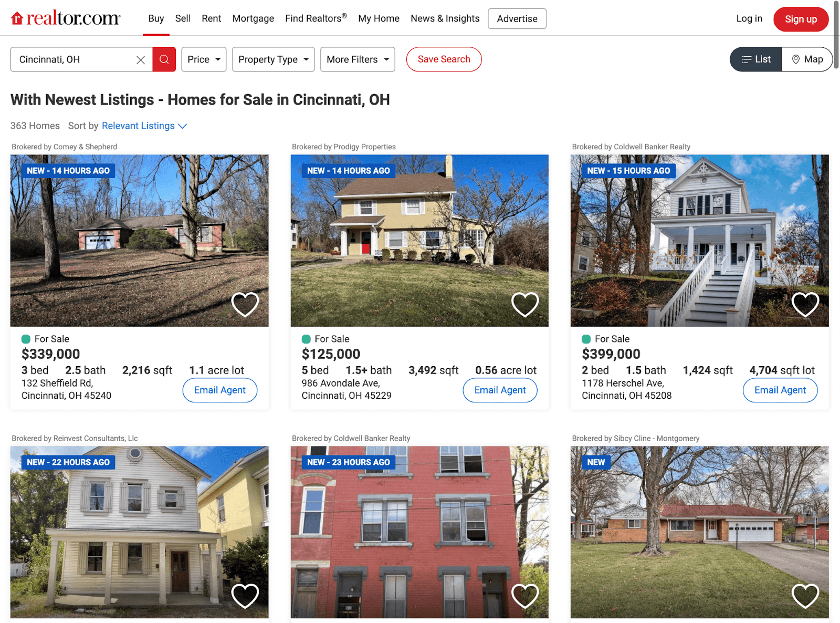Open the Price filter dropdown
840x623 pixels.
[204, 59]
